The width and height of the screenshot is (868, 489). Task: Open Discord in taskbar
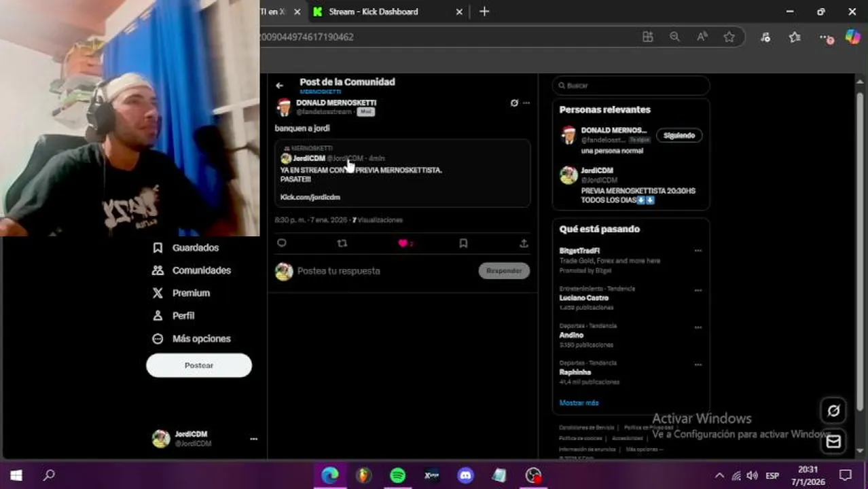[465, 475]
